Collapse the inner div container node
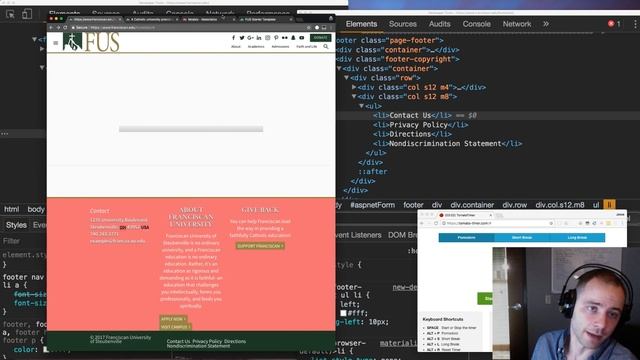This screenshot has height=360, width=640. (339, 68)
